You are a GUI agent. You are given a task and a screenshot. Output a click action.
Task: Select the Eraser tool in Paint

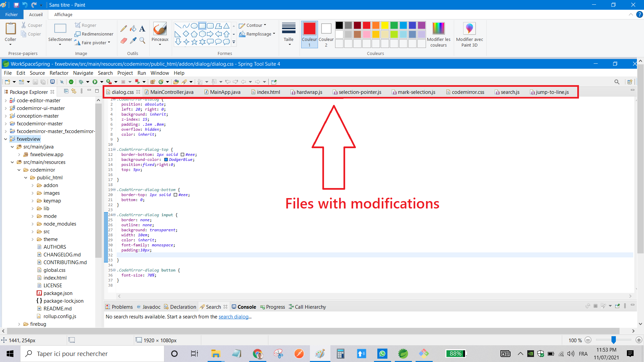[123, 41]
